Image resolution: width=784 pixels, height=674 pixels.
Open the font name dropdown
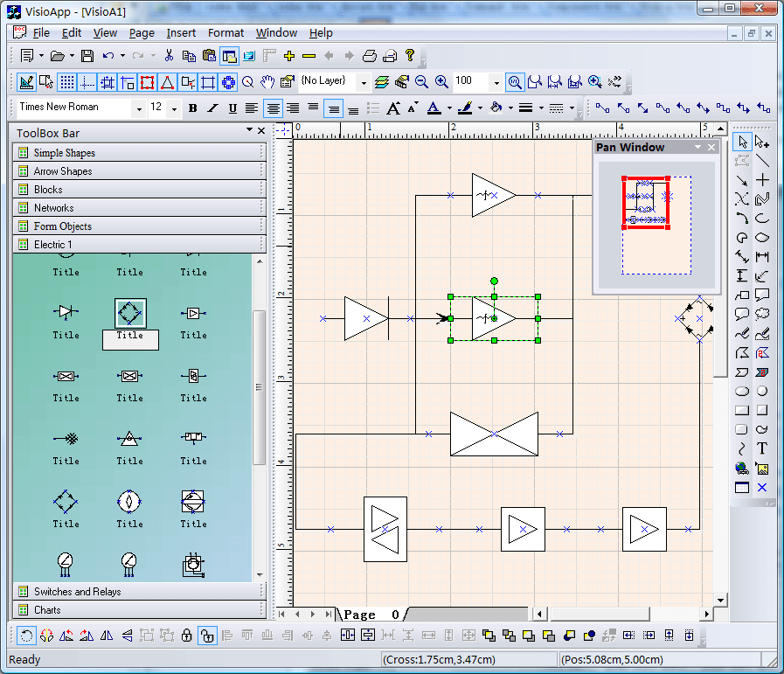[138, 109]
